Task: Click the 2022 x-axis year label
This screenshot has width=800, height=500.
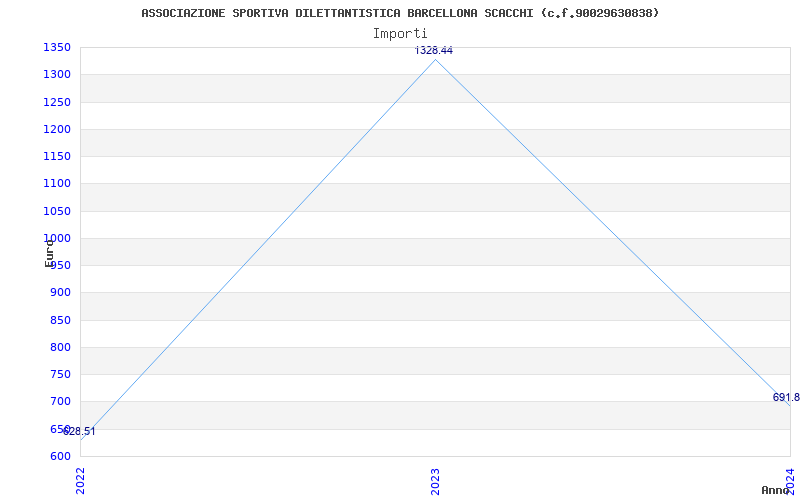Action: (x=81, y=480)
